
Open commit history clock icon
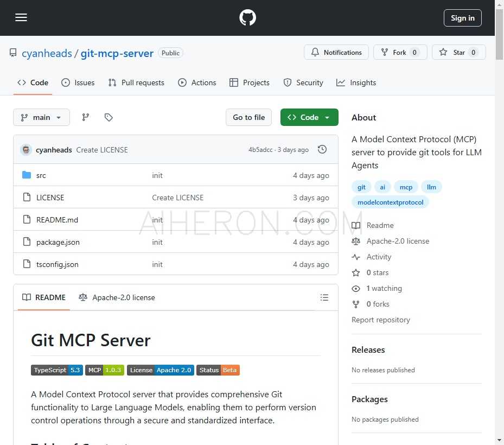tap(322, 150)
